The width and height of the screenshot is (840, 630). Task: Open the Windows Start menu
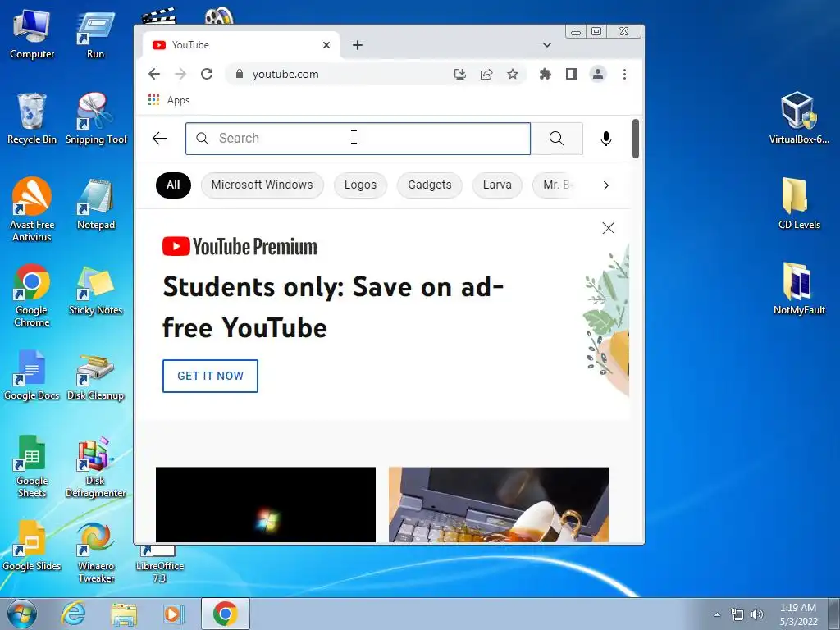tap(21, 614)
